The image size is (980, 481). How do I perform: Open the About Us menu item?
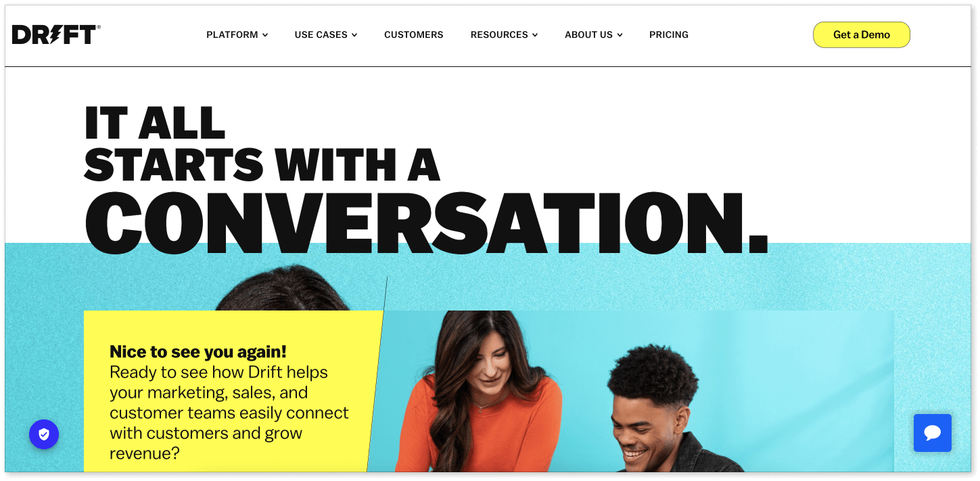(594, 35)
